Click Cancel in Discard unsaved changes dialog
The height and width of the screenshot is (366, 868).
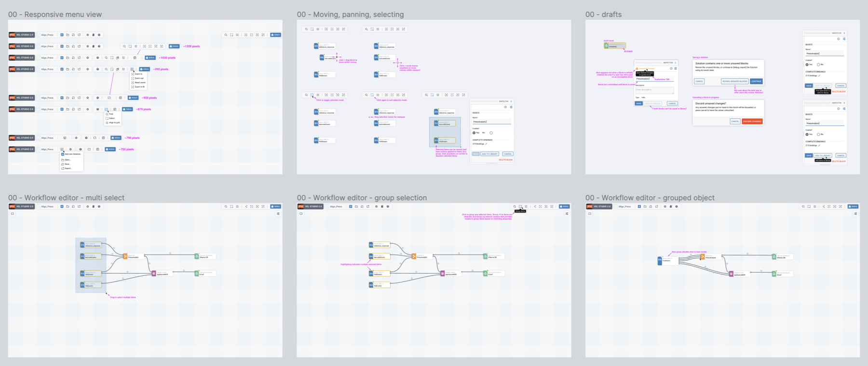point(735,121)
